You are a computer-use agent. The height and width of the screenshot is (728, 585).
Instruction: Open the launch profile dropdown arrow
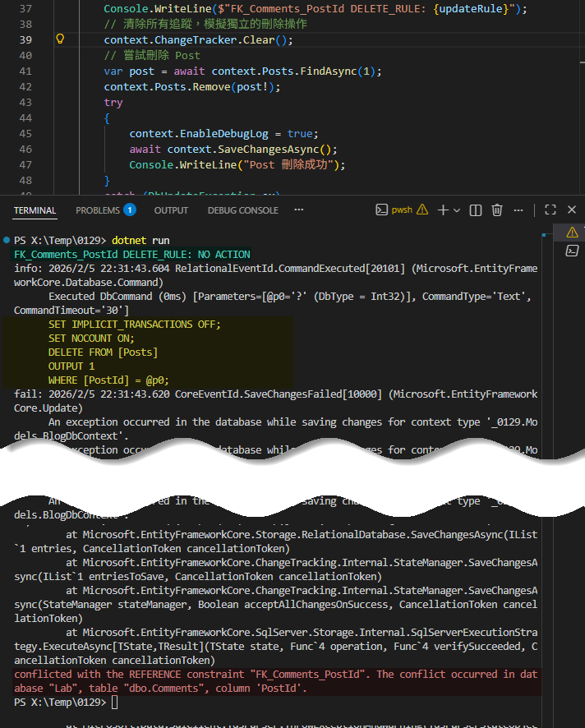coord(457,210)
